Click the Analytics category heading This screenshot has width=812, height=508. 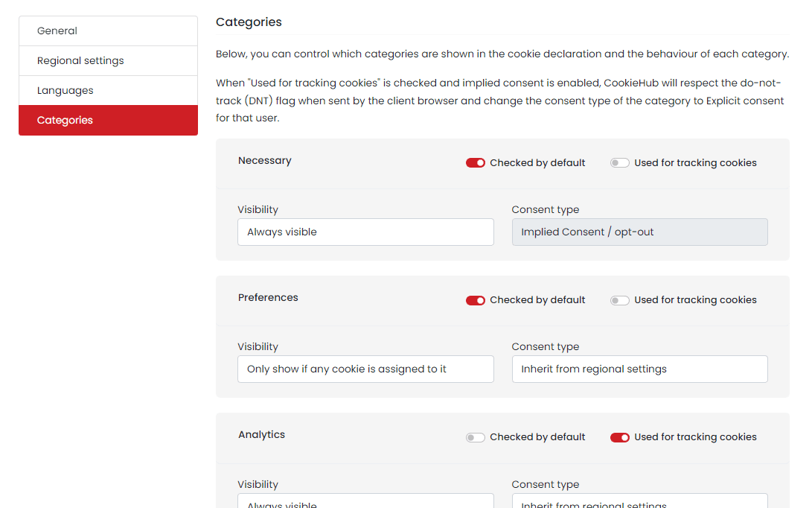pos(261,434)
